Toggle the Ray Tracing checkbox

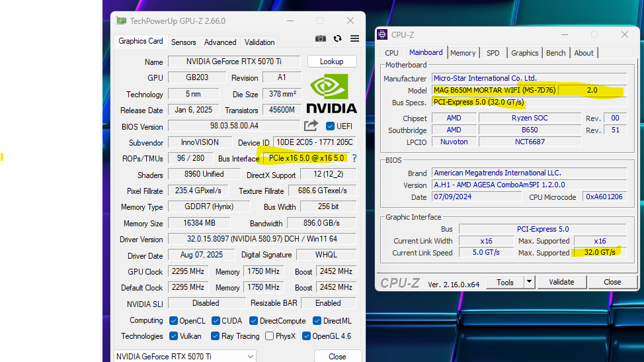pyautogui.click(x=215, y=336)
